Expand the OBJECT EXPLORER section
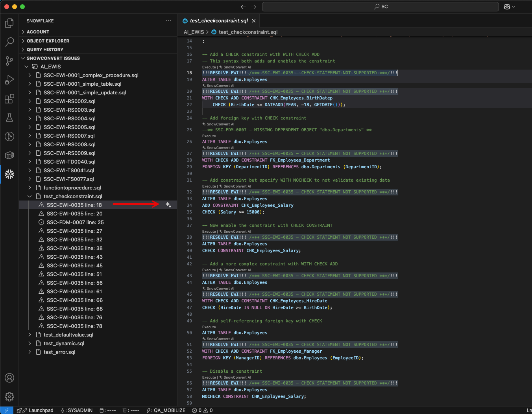532x414 pixels. (48, 41)
